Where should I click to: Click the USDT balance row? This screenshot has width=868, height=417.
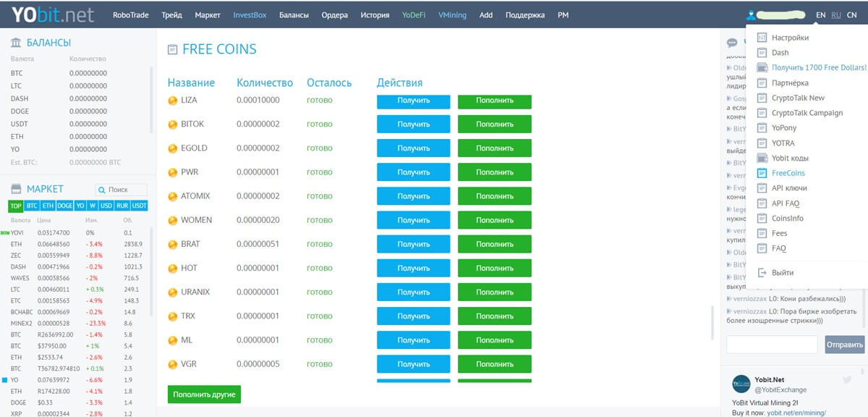(78, 124)
